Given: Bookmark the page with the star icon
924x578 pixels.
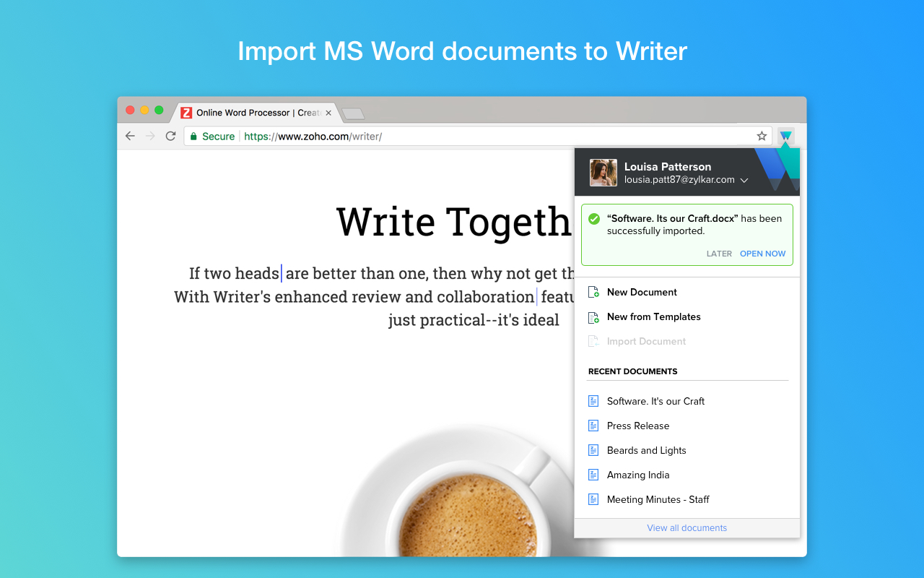Looking at the screenshot, I should pos(761,136).
